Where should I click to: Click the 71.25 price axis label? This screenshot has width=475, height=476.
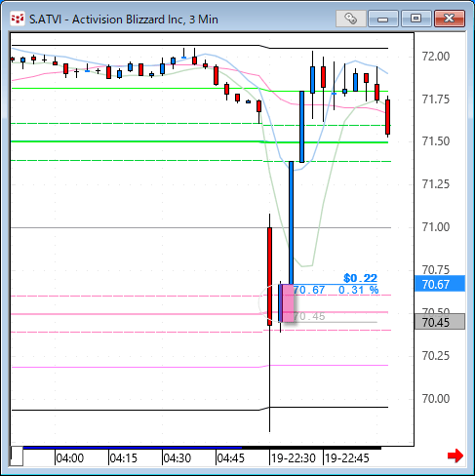coord(436,184)
